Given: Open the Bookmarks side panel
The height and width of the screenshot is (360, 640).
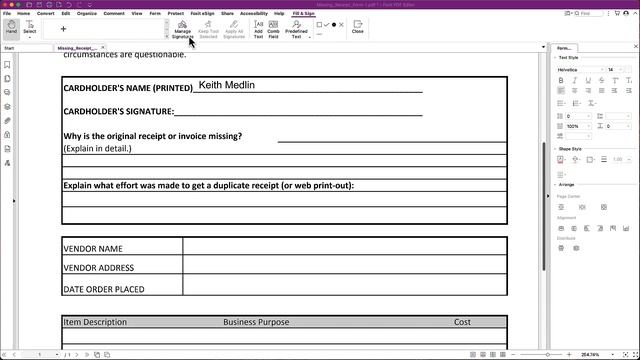Looking at the screenshot, I should tap(7, 65).
